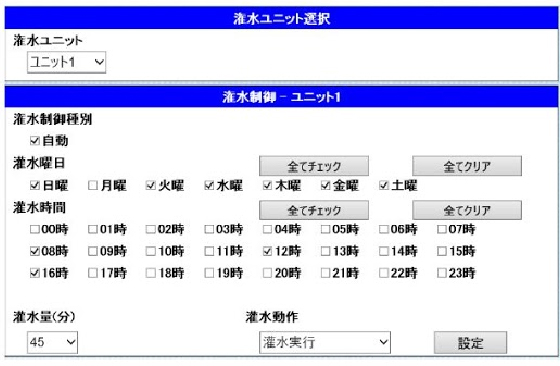Open the 灌水ユニット dropdown showing ユニット1
560x366 pixels.
point(66,62)
